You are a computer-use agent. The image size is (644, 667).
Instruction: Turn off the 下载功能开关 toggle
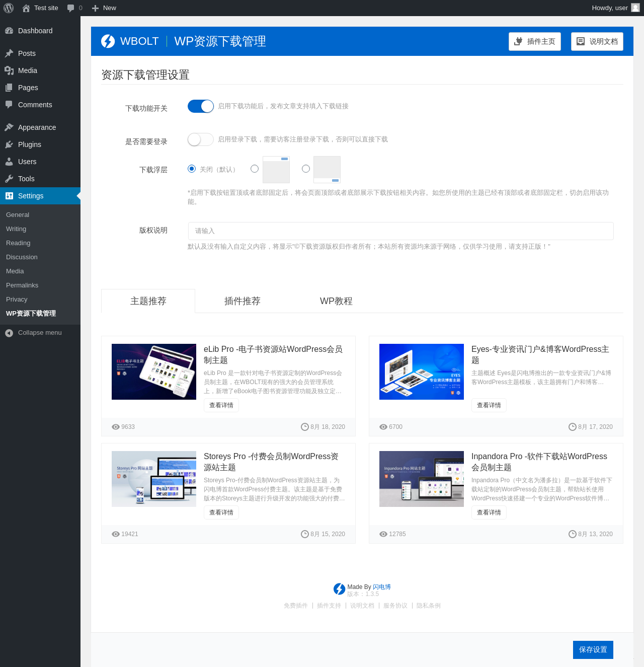tap(201, 106)
